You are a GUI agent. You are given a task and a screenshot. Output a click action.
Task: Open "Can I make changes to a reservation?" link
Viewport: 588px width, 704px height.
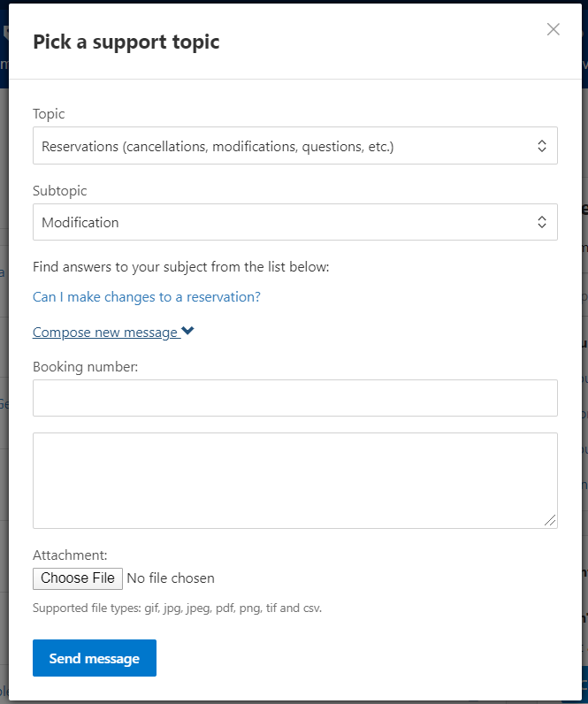coord(147,297)
